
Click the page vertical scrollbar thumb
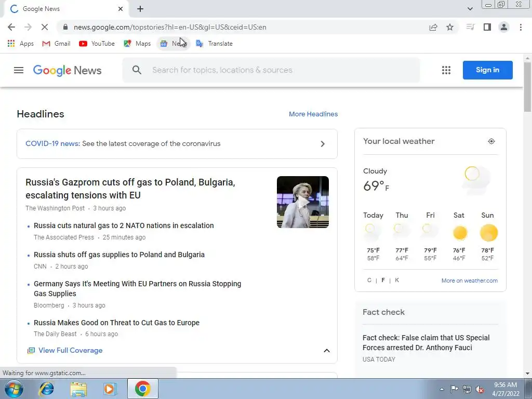(x=527, y=87)
